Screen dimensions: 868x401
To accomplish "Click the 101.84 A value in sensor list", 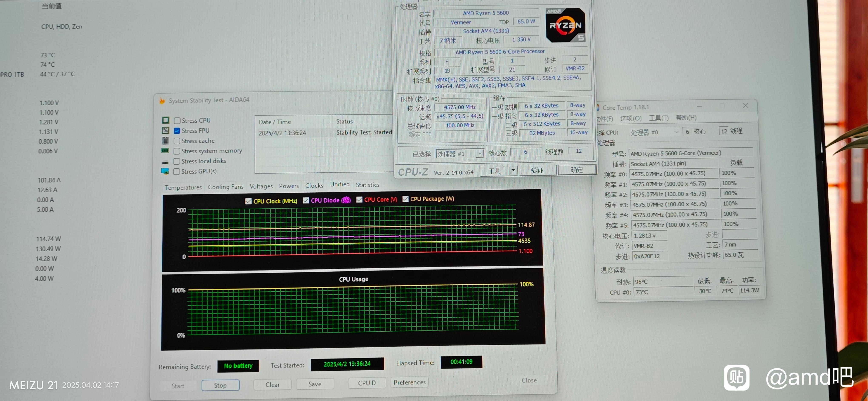I will tap(49, 180).
